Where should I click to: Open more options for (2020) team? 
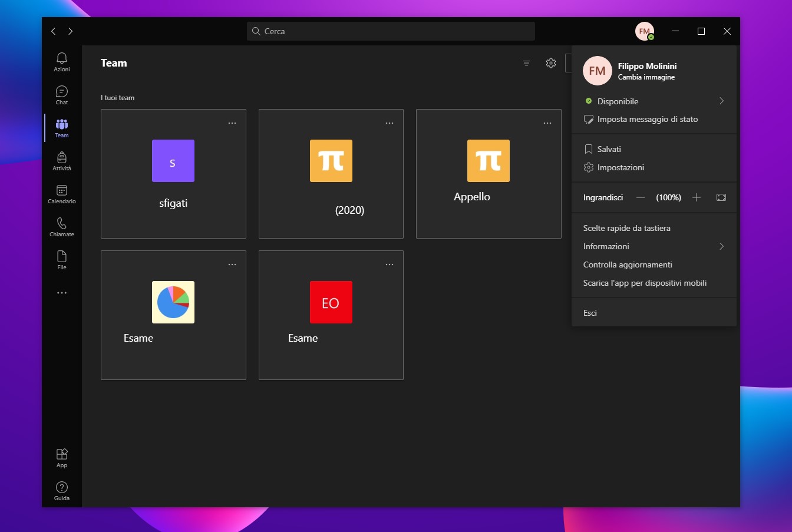click(390, 123)
